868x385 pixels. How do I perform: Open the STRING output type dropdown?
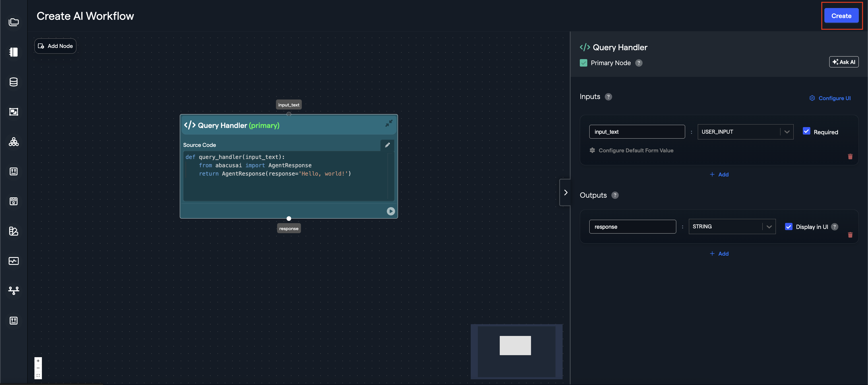pos(732,227)
